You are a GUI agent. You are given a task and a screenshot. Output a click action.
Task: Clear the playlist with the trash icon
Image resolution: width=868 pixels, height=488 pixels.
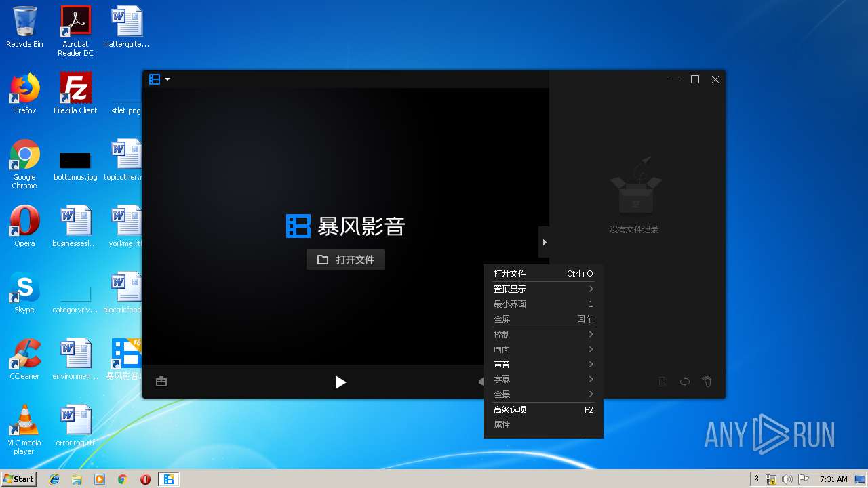[x=707, y=382]
